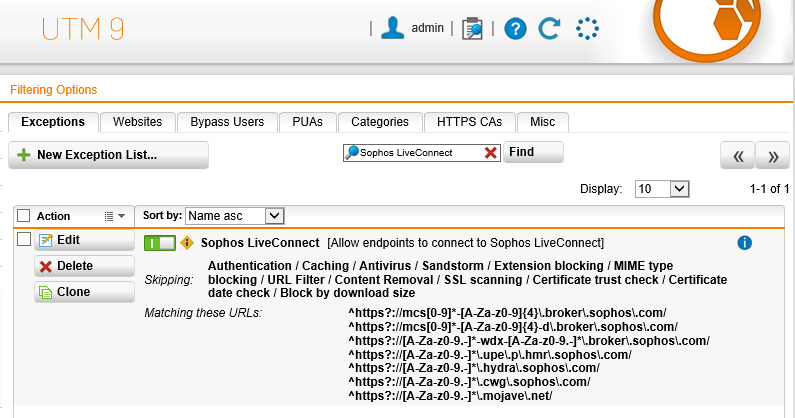Open the blue info icon for Sophos LiveConnect
The height and width of the screenshot is (418, 795).
[x=744, y=243]
